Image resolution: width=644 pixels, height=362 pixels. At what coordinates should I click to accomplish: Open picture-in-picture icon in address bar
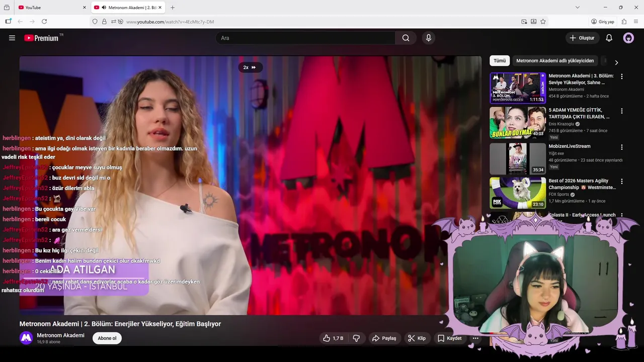click(524, 22)
